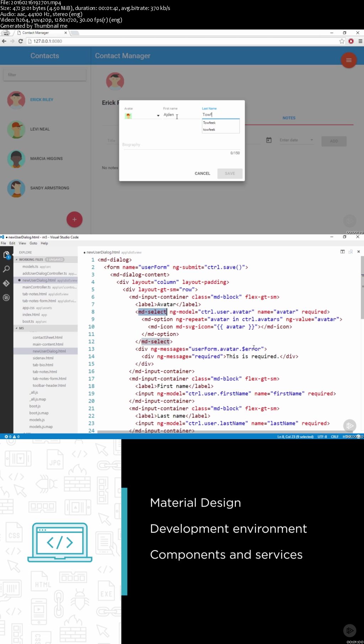Click Chrome's forward arrow button
The height and width of the screenshot is (644, 364).
(12, 41)
